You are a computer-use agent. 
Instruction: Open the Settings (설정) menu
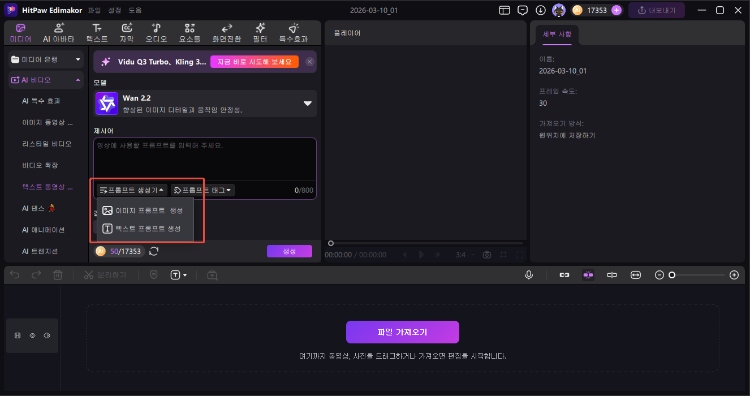tap(114, 10)
